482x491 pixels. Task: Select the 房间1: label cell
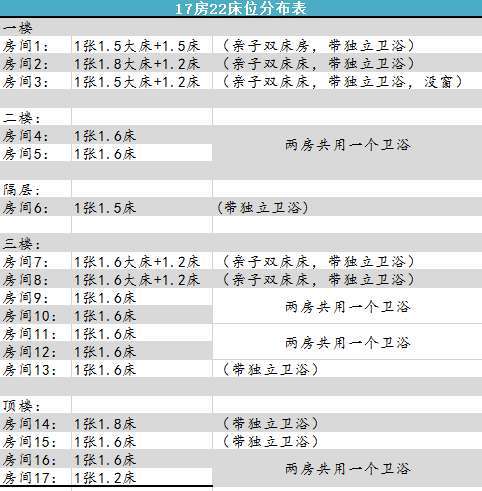pyautogui.click(x=35, y=45)
